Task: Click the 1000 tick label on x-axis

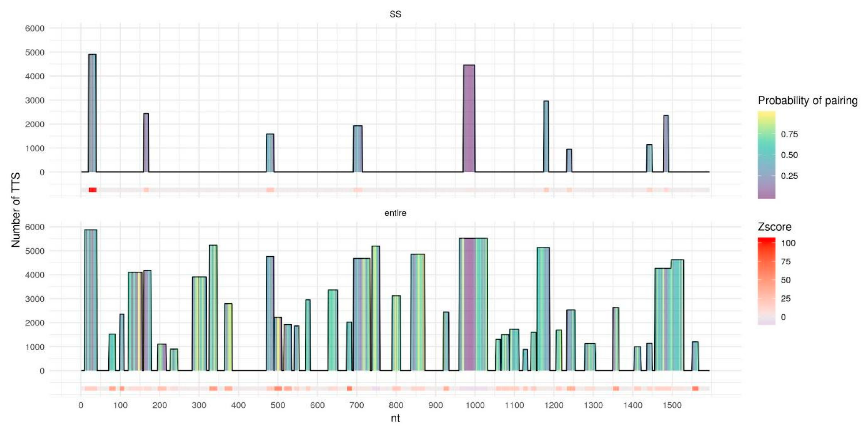Action: [x=475, y=405]
